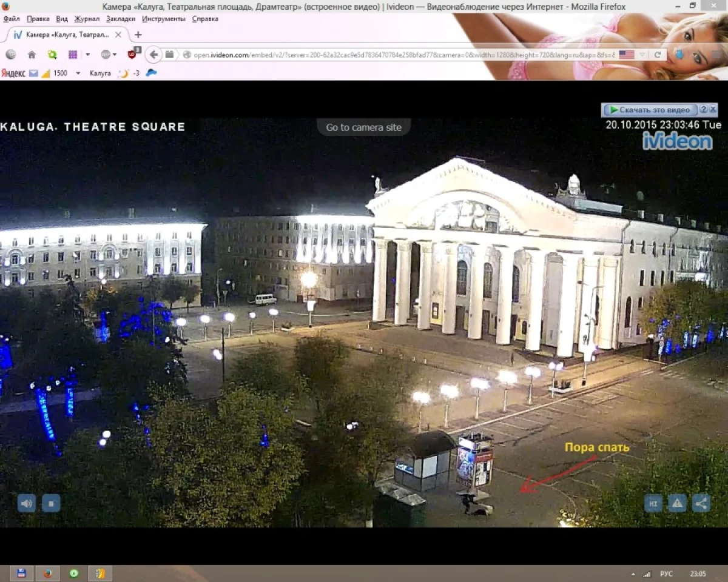This screenshot has width=728, height=582.
Task: Click the Firefox icon in the taskbar
Action: [48, 573]
